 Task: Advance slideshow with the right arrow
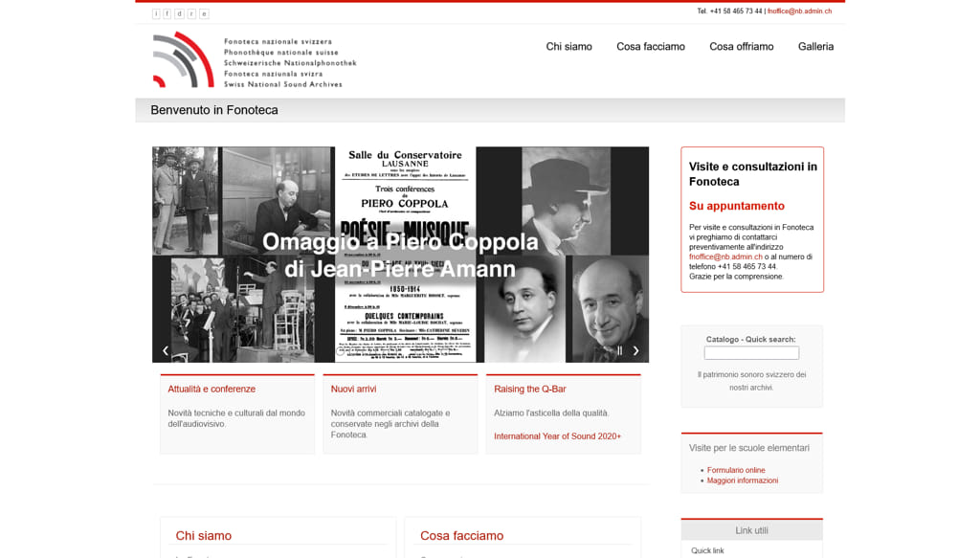click(635, 350)
